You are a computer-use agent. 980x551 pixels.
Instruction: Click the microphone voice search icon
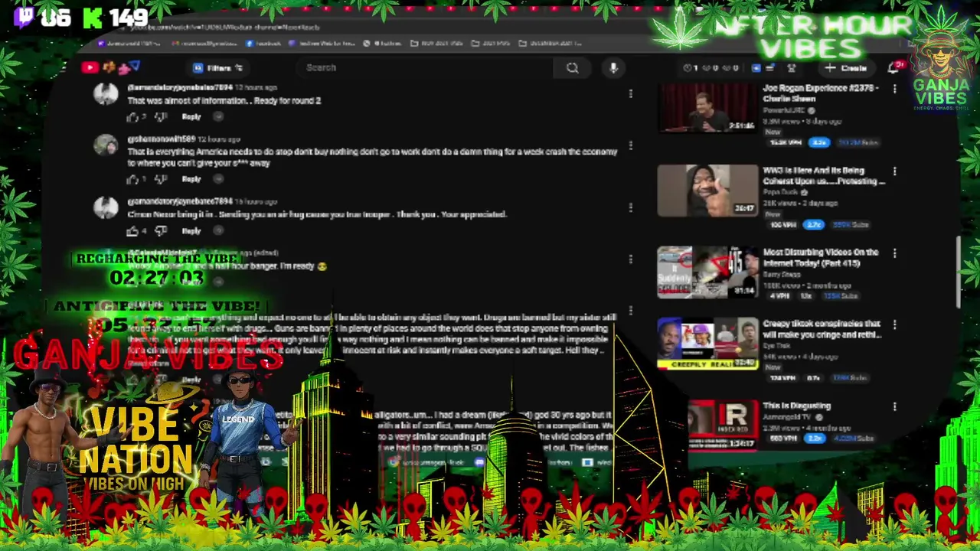[613, 67]
